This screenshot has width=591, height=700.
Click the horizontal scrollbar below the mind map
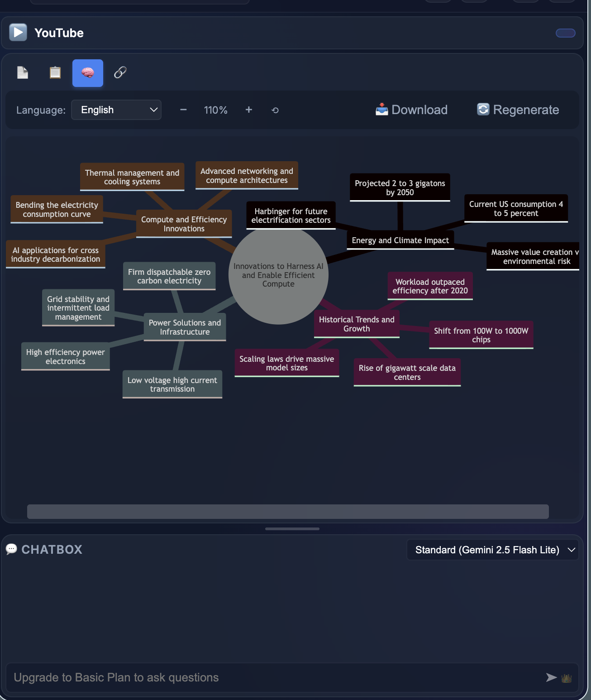(288, 511)
